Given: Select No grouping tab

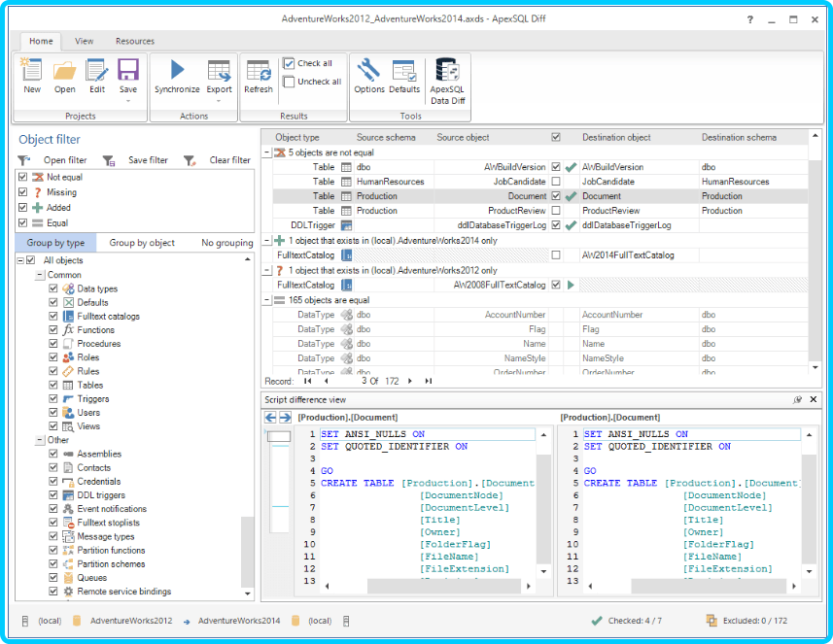Looking at the screenshot, I should tap(226, 243).
